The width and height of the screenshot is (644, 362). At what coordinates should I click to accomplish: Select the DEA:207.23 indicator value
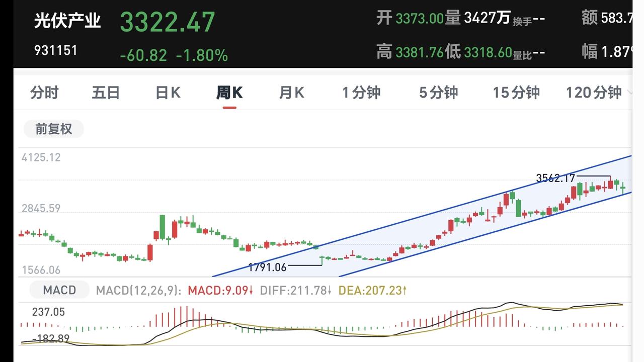coord(373,290)
